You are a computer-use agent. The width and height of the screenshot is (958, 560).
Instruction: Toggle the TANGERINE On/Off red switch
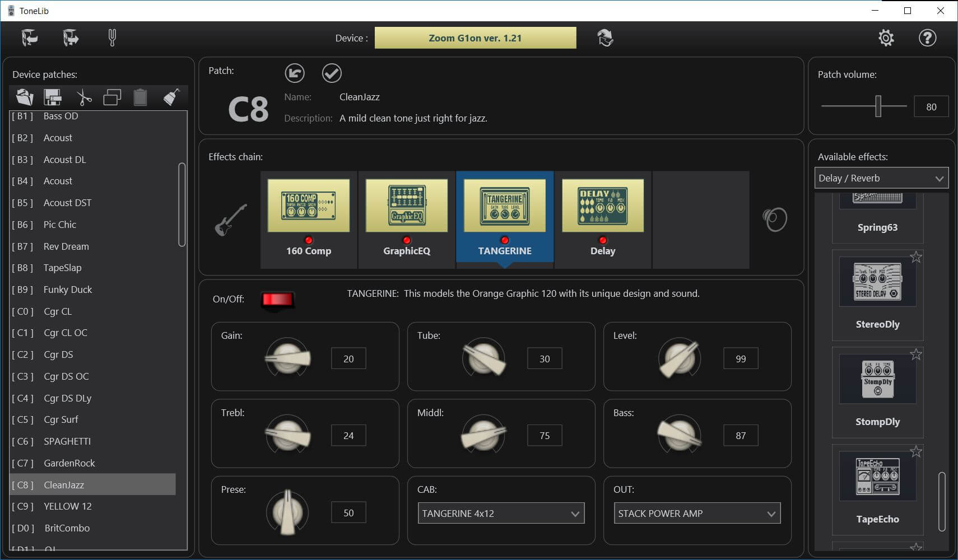pos(277,300)
